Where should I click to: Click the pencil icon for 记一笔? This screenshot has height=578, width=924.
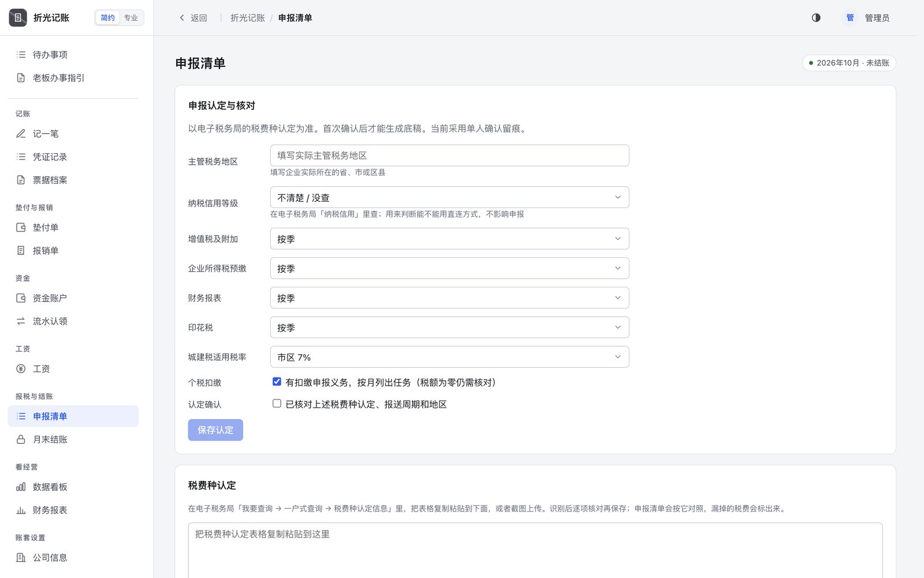pos(21,134)
